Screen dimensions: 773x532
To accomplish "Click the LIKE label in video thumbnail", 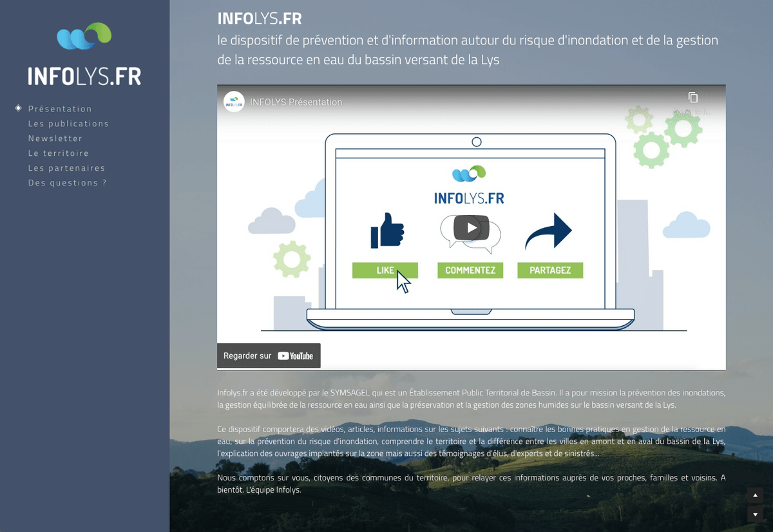I will (x=385, y=271).
